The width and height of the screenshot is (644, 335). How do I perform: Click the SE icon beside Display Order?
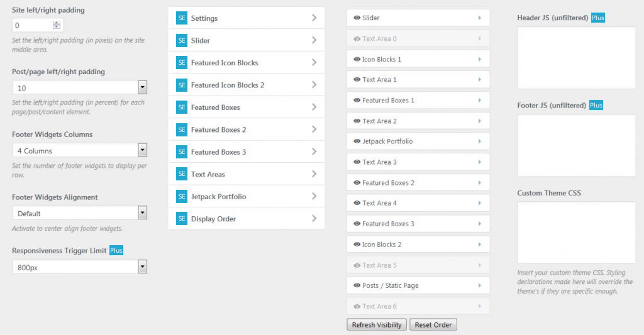(182, 219)
